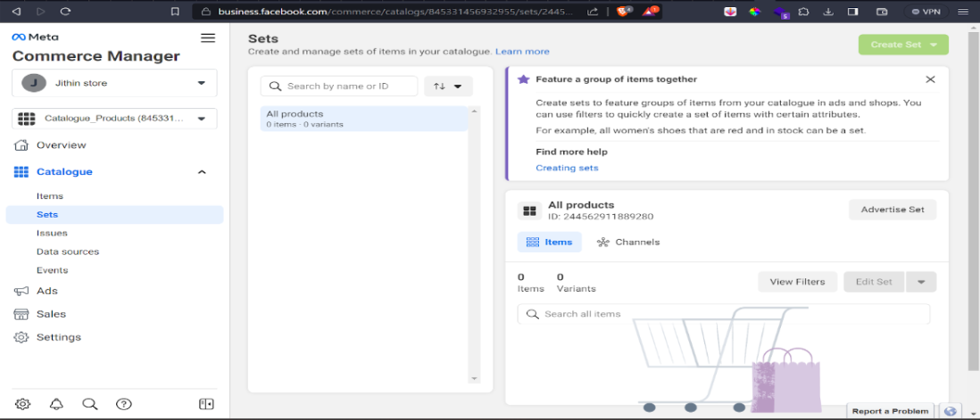This screenshot has height=420, width=980.
Task: Click the purple star tip icon
Action: click(524, 79)
